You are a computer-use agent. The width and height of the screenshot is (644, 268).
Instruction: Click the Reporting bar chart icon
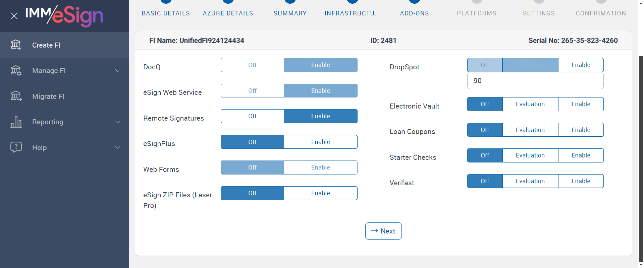(x=16, y=122)
